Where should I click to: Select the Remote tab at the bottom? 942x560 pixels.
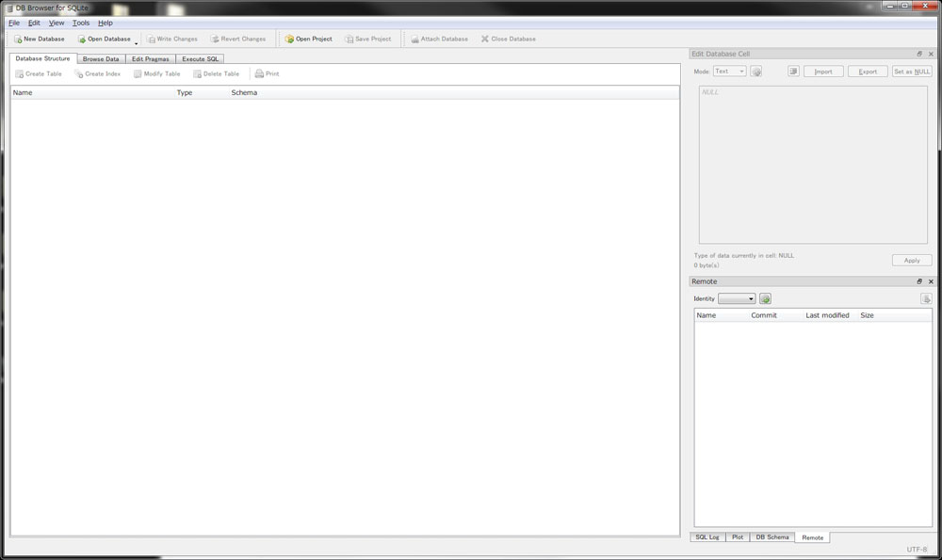coord(812,537)
